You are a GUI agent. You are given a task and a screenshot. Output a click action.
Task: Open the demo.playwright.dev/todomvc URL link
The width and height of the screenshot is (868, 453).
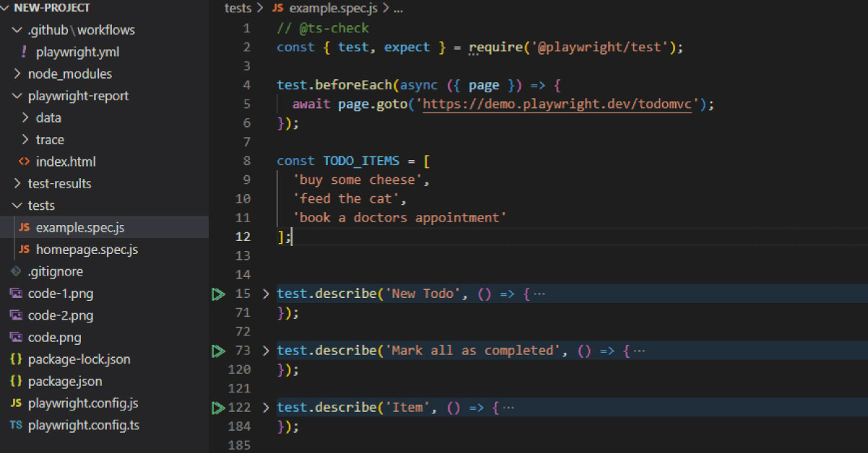(557, 105)
